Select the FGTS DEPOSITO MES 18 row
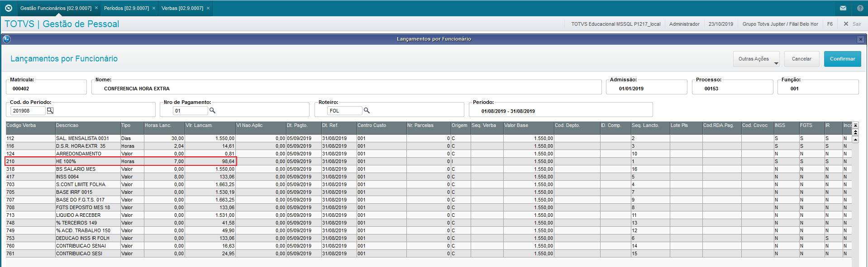 point(429,207)
